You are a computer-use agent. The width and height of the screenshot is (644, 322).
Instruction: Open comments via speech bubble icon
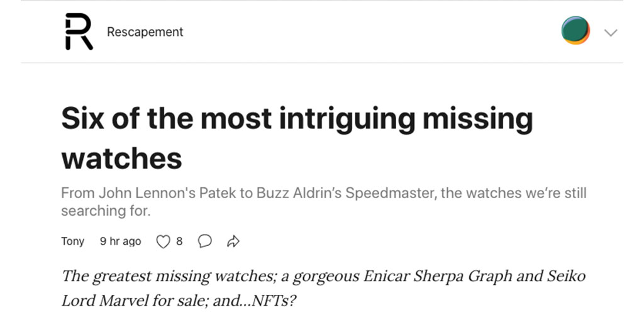coord(204,241)
